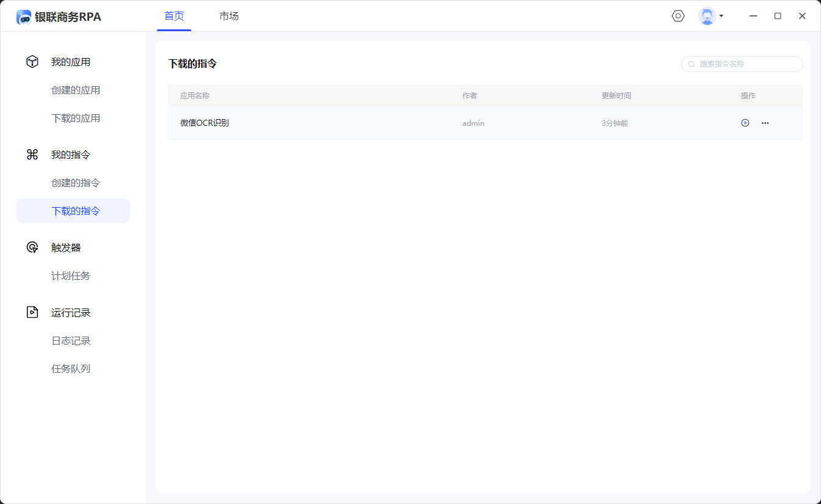This screenshot has width=821, height=504.
Task: Switch to the 市场 tab
Action: tap(229, 16)
